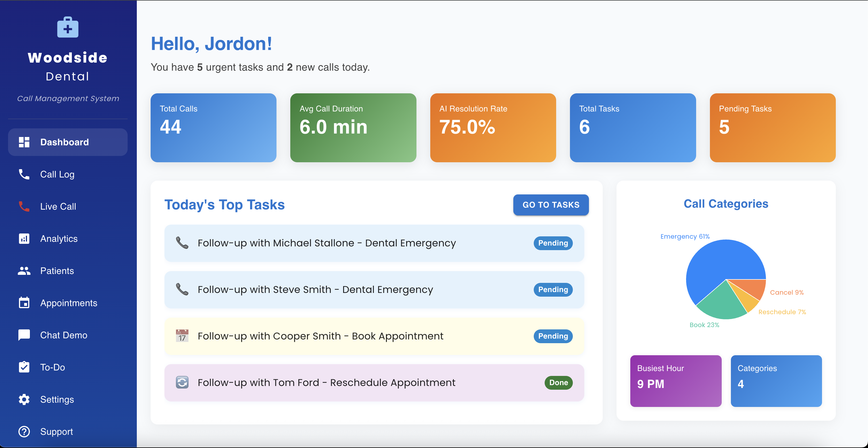Open the Support question mark icon
This screenshot has height=448, width=868.
click(24, 432)
